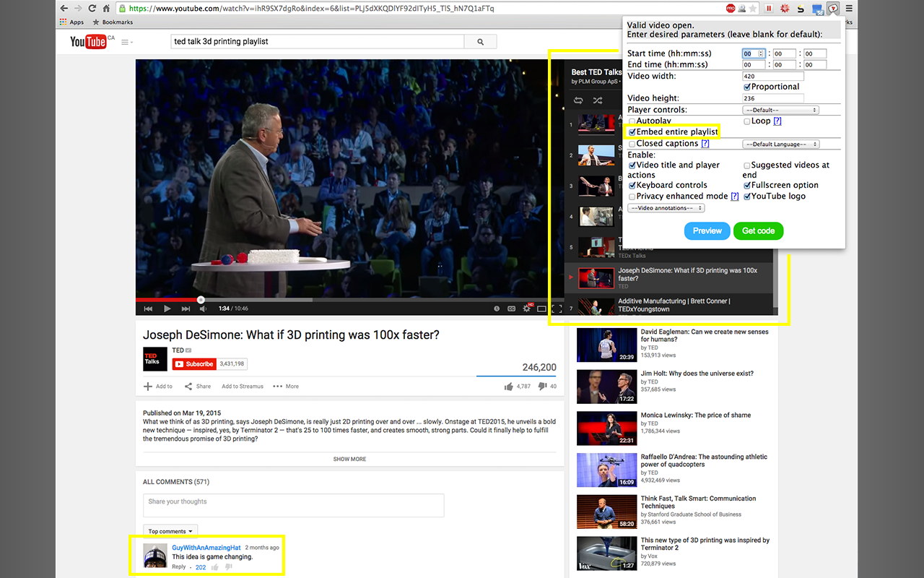Click the thumbs down dislike icon
This screenshot has height=578, width=924.
543,387
